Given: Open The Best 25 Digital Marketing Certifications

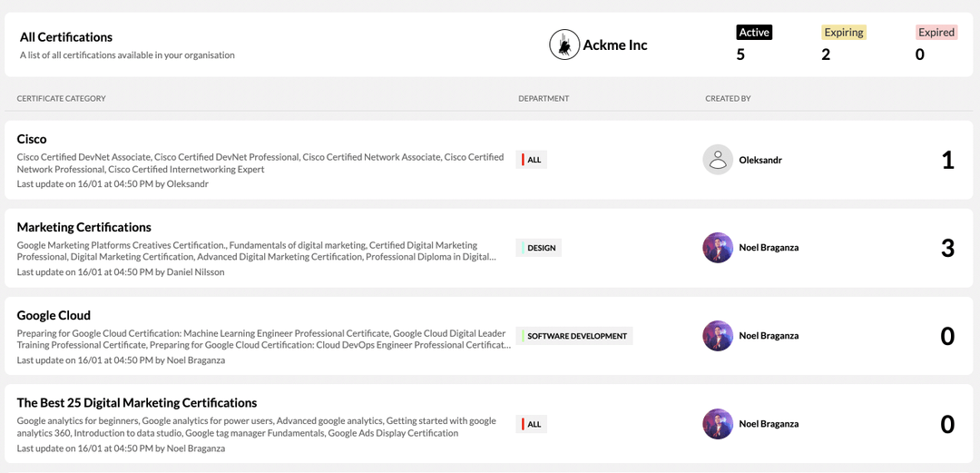Looking at the screenshot, I should point(137,403).
